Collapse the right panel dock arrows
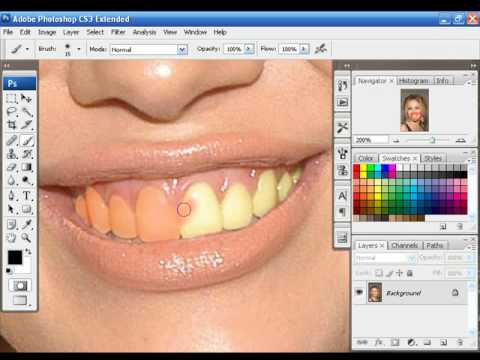Viewport: 480px width, 360px height. pos(473,66)
